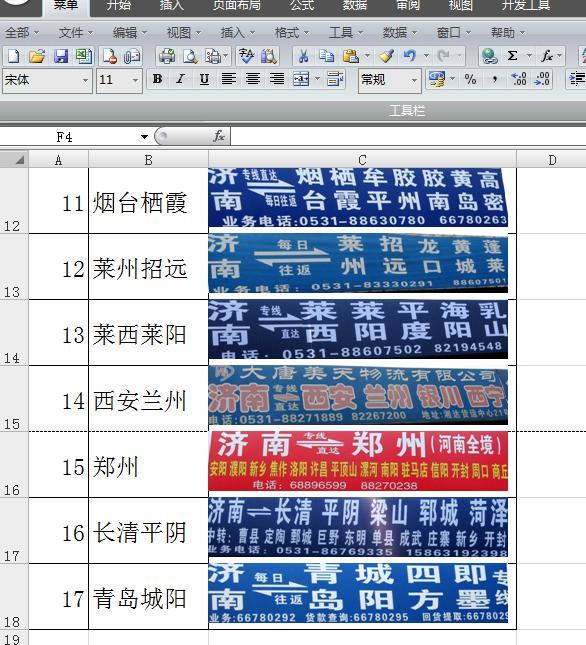Viewport: 586px width, 645px height.
Task: Click the Send as email attachment icon
Action: click(132, 56)
